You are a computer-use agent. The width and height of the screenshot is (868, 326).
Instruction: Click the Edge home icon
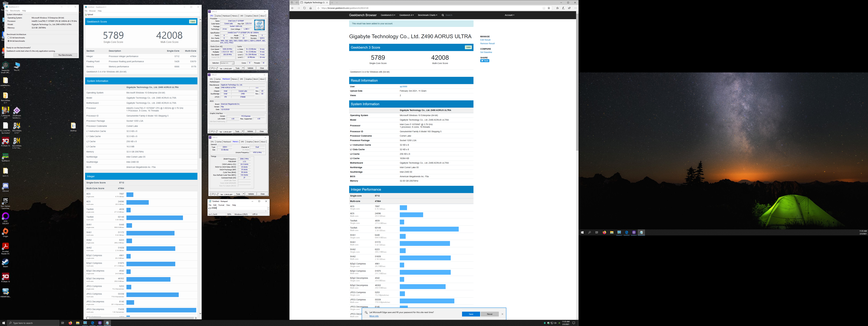click(x=311, y=8)
